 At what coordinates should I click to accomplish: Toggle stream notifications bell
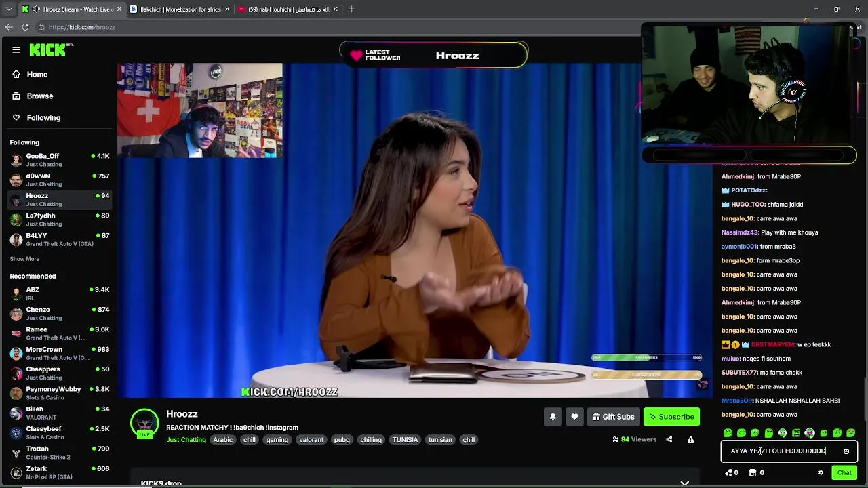tap(553, 417)
